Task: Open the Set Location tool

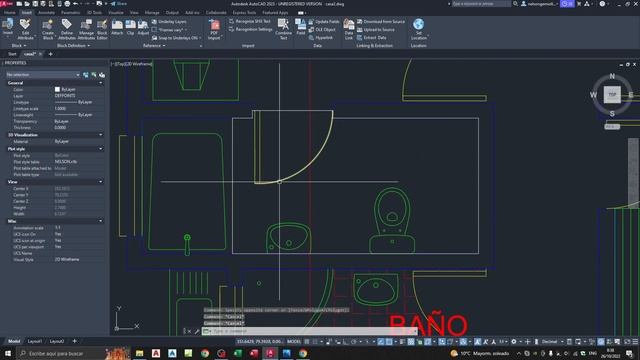Action: coord(418,29)
